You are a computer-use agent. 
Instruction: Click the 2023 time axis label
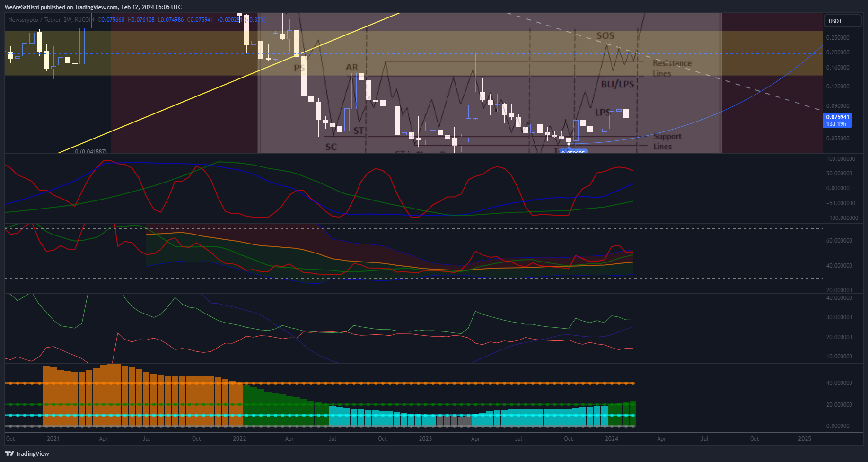pos(425,439)
